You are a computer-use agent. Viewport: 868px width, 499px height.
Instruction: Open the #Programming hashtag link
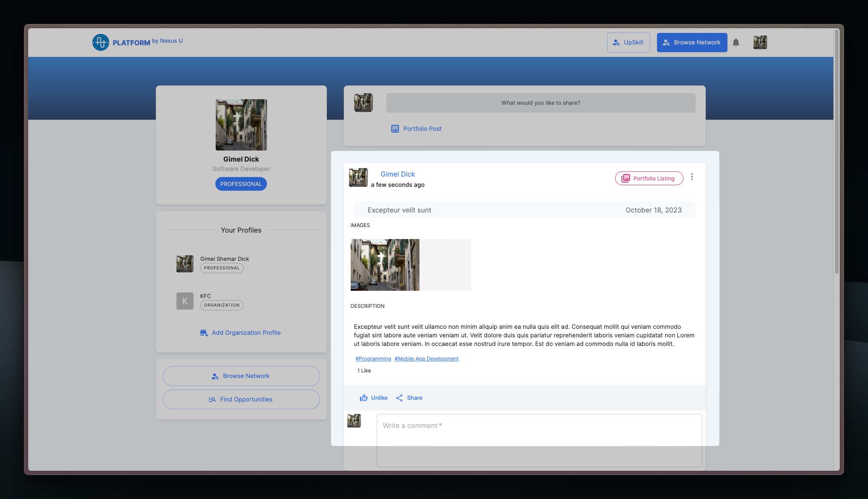pyautogui.click(x=373, y=359)
